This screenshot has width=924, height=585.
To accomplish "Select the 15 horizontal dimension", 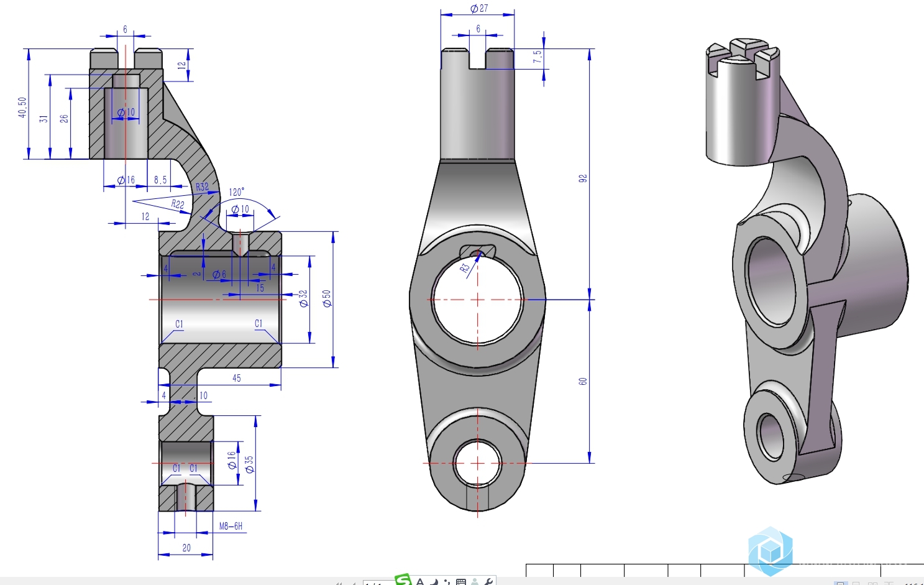I will click(260, 288).
